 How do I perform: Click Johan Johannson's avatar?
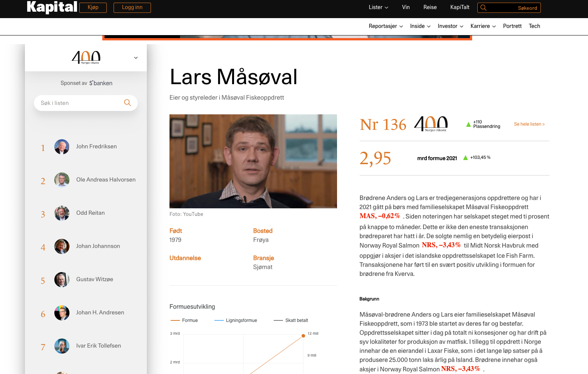tap(62, 246)
